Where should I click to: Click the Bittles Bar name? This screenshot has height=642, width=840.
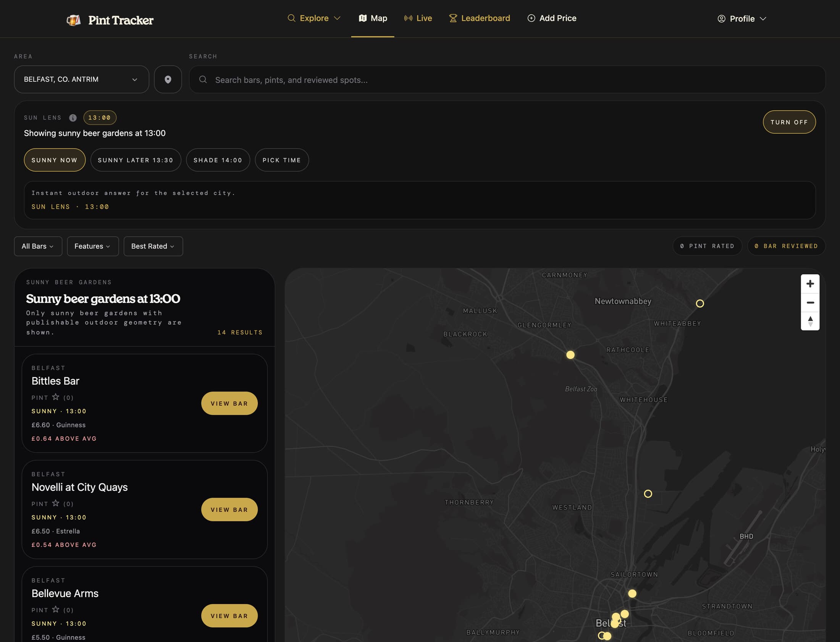[x=55, y=381]
